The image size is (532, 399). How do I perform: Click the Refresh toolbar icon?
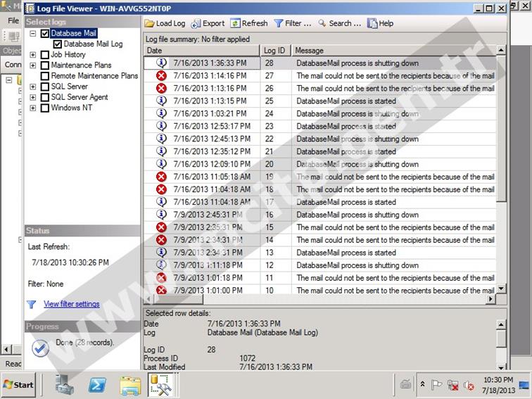click(235, 23)
